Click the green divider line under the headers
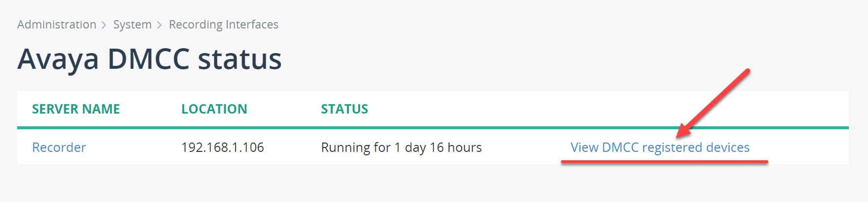The image size is (868, 202). point(432,128)
